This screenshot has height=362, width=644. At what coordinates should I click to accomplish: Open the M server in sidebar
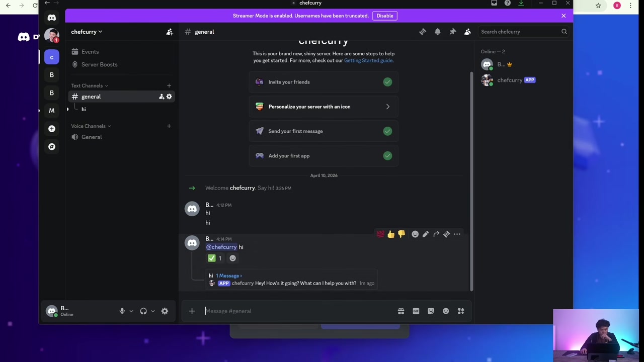(51, 111)
